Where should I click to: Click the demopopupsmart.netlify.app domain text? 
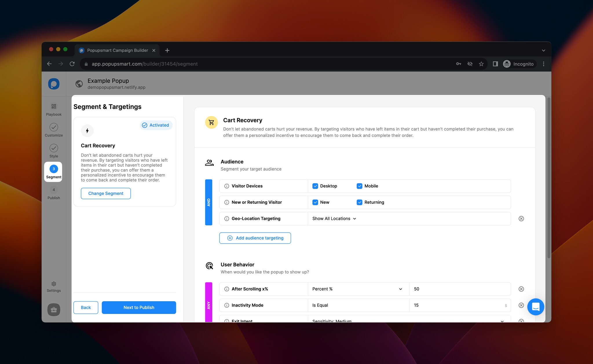coord(116,87)
